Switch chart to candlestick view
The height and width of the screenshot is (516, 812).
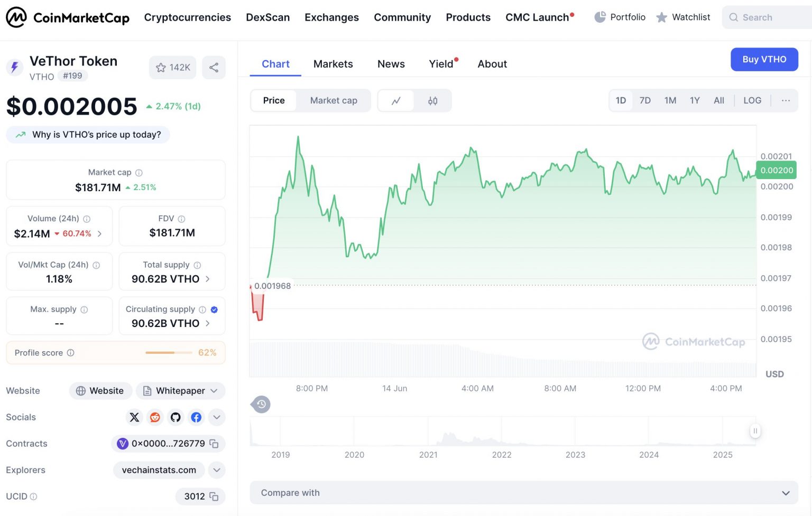(432, 100)
